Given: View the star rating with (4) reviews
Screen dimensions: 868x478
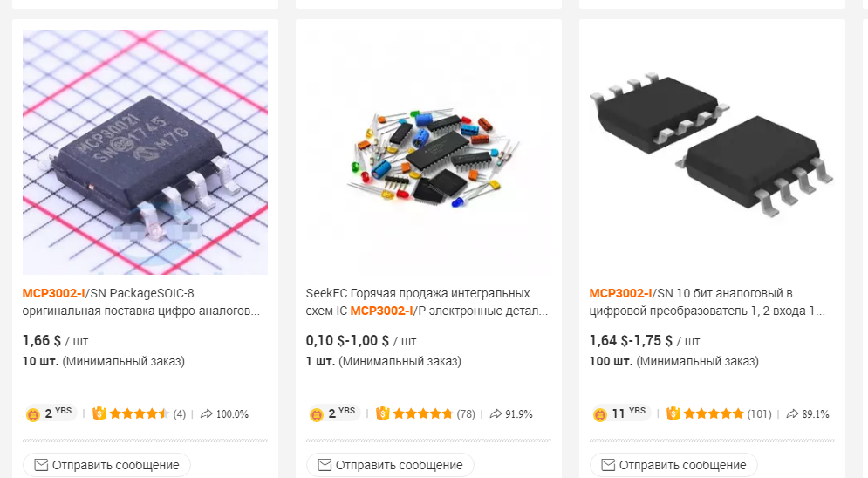Looking at the screenshot, I should [140, 413].
